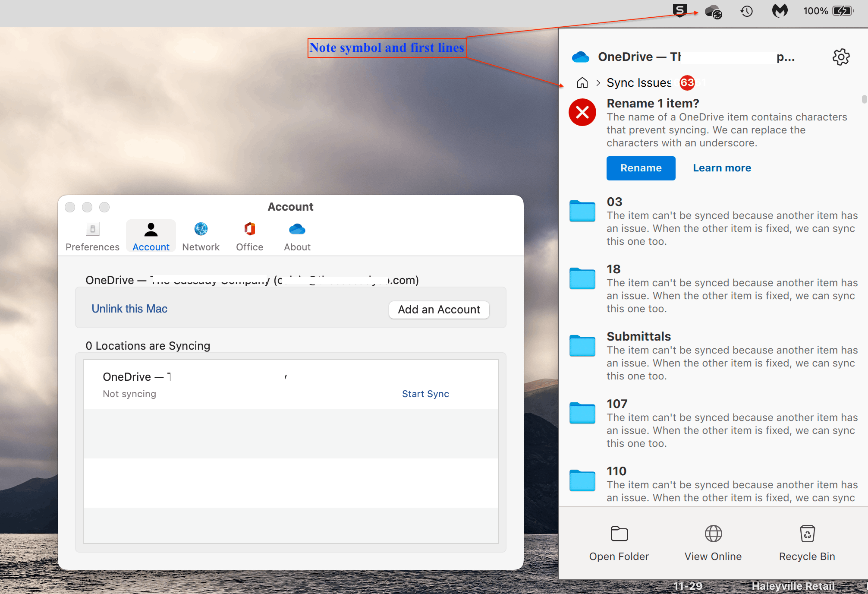View Online via globe icon
Viewport: 868px width, 594px height.
[713, 544]
